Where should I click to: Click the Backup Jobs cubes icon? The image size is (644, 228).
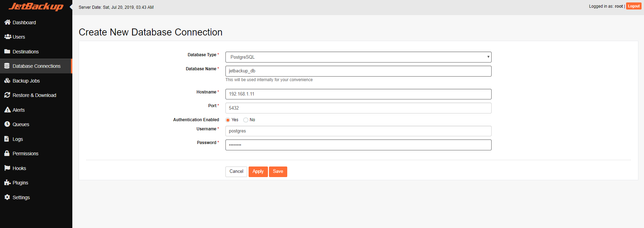tap(7, 80)
